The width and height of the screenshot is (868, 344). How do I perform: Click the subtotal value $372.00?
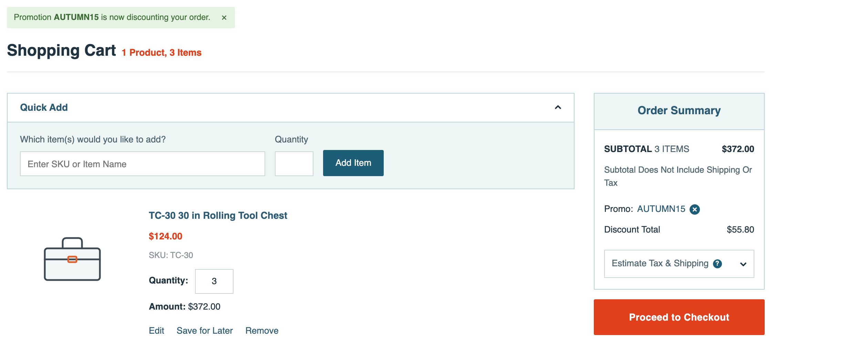point(738,149)
